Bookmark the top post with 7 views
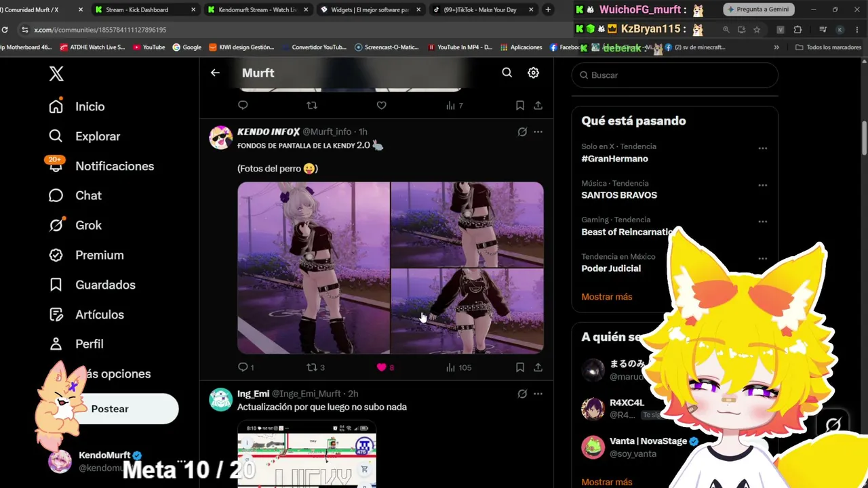 [520, 105]
